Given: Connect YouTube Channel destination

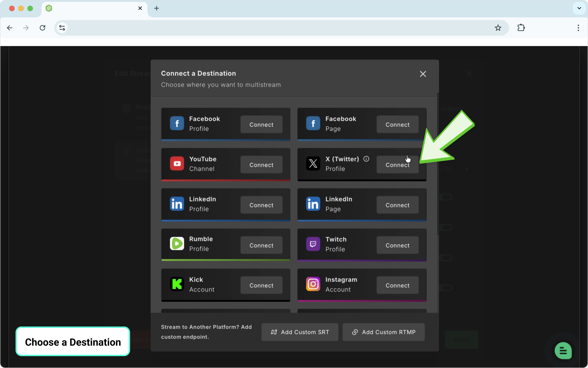Looking at the screenshot, I should (x=261, y=165).
